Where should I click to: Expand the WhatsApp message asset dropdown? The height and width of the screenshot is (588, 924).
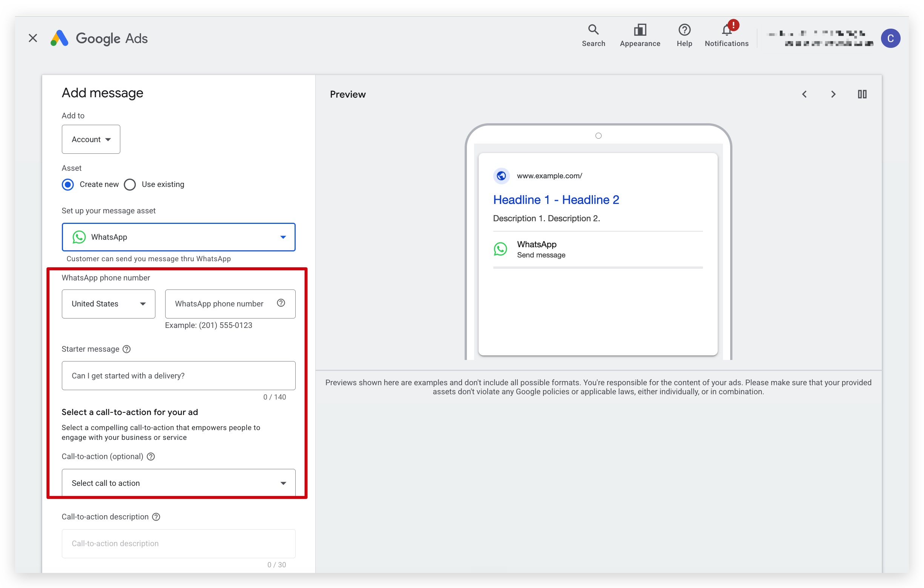(178, 237)
